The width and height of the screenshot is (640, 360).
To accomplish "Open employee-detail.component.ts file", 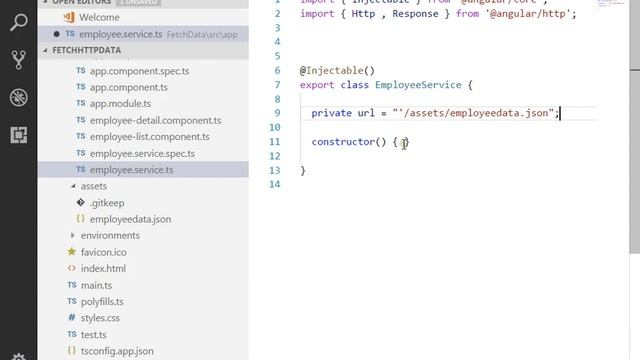I will (x=156, y=120).
